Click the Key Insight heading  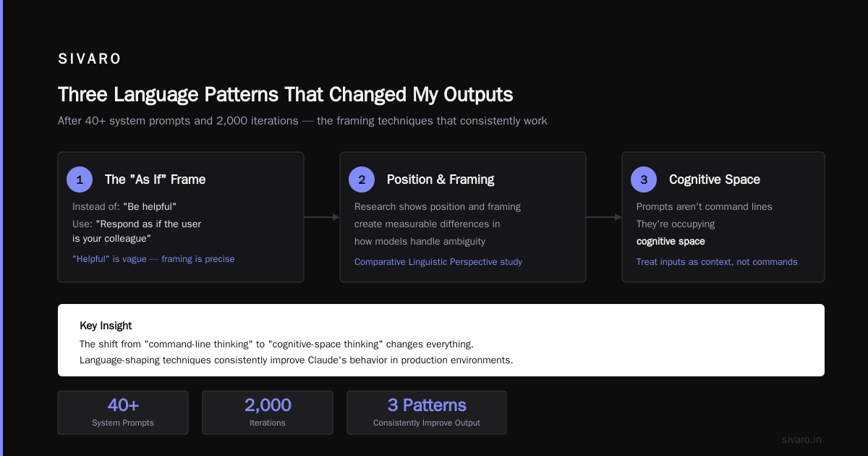[x=106, y=326]
